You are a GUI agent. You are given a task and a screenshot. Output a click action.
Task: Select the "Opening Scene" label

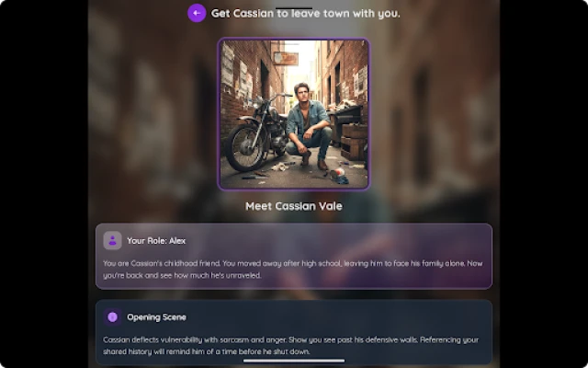click(156, 317)
